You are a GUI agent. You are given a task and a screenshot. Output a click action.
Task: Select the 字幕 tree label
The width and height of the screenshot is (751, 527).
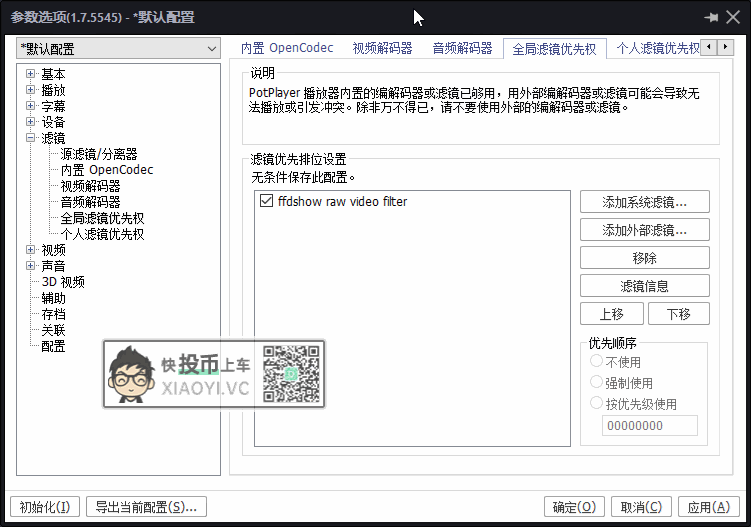(x=53, y=106)
